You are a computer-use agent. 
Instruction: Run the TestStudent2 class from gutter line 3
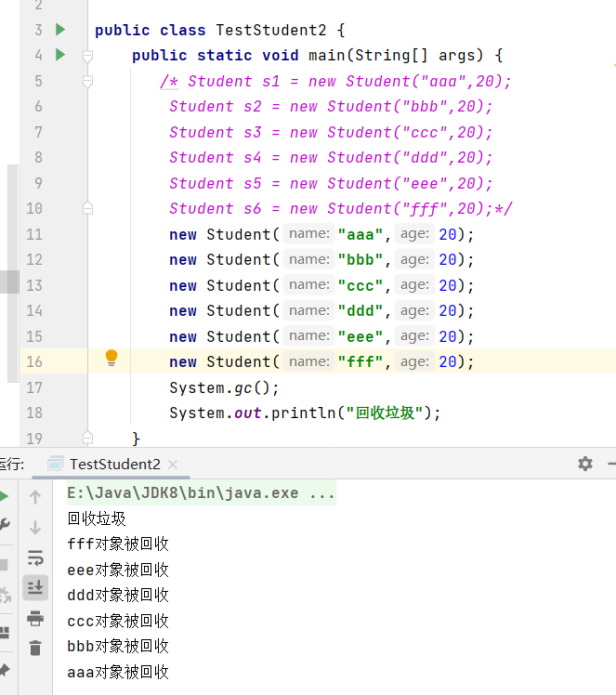[60, 30]
